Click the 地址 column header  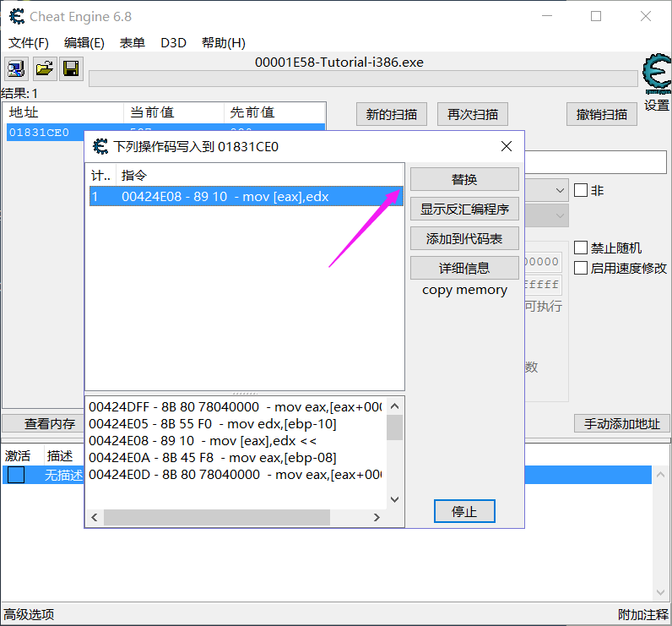63,112
